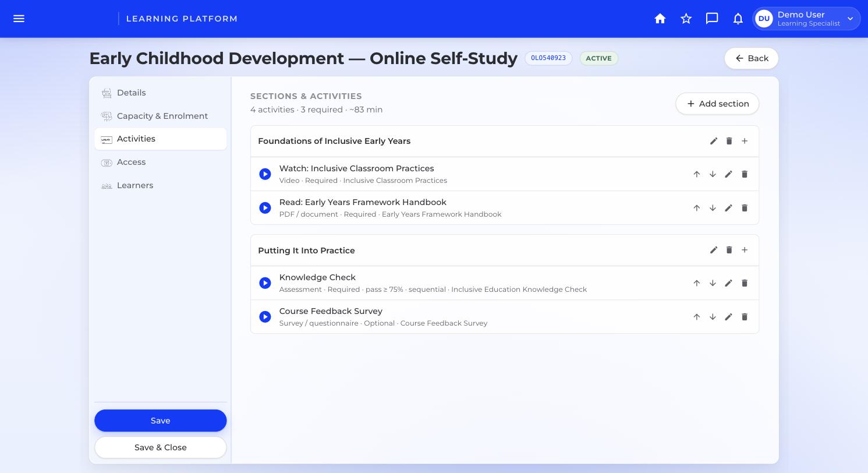Add activity to Foundations of Inclusive Early Years

745,141
